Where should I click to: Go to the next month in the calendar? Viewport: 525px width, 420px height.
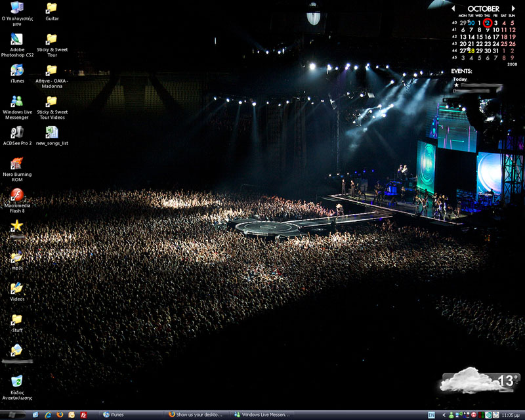tap(513, 9)
